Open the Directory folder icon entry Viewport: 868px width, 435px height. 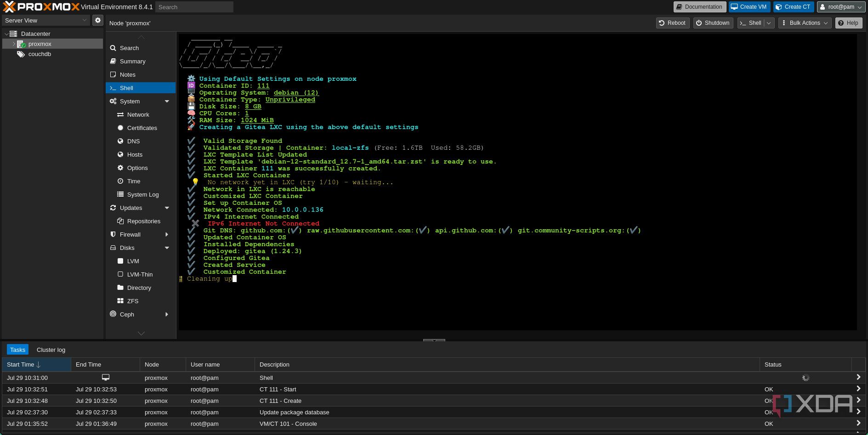(120, 288)
